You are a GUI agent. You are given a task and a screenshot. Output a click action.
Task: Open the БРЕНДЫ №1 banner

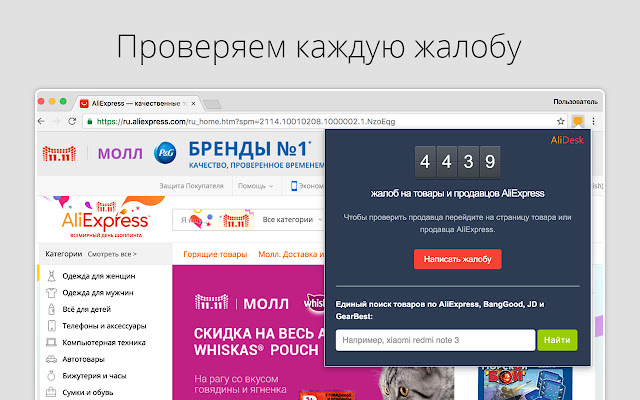click(256, 154)
